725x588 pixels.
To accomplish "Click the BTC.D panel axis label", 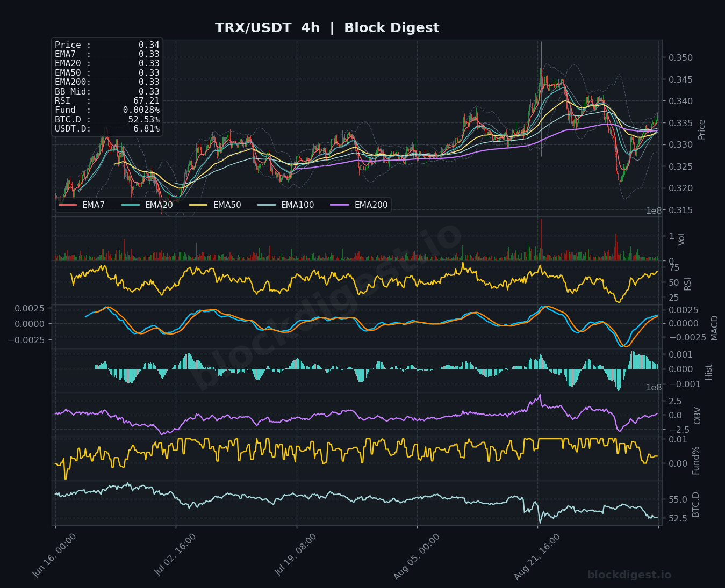I will point(695,504).
